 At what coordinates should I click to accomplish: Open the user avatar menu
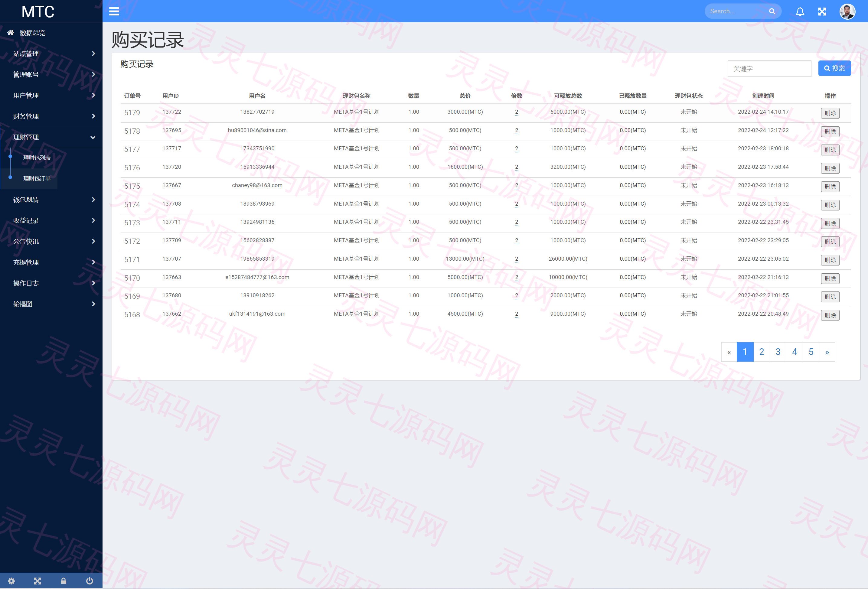point(847,11)
